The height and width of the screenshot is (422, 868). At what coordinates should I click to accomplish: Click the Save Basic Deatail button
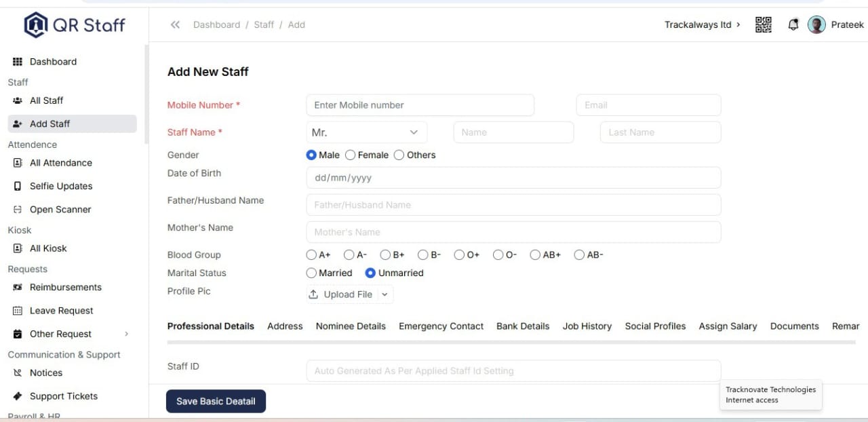tap(216, 401)
